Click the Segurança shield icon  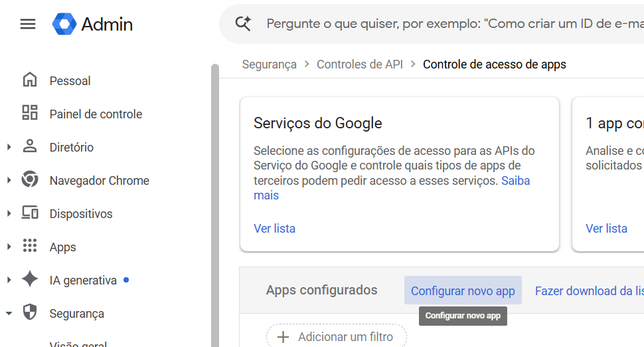click(x=30, y=312)
